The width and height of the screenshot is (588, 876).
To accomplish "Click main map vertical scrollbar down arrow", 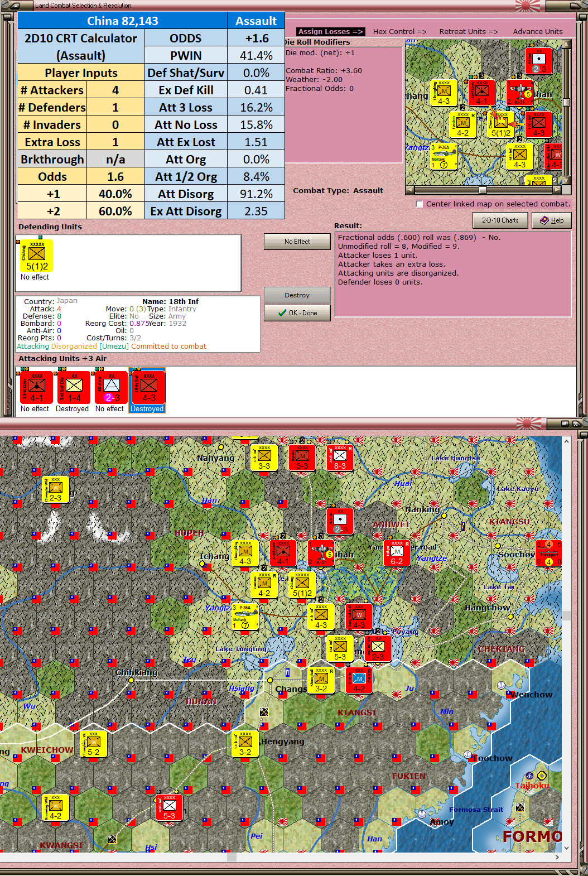I will [x=567, y=848].
